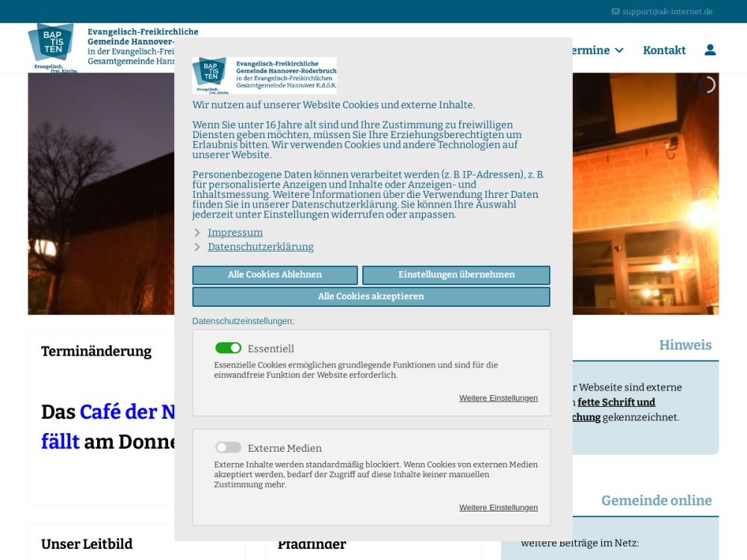Toggle the Essentiell cookies switch
The width and height of the screenshot is (747, 560).
pyautogui.click(x=228, y=348)
